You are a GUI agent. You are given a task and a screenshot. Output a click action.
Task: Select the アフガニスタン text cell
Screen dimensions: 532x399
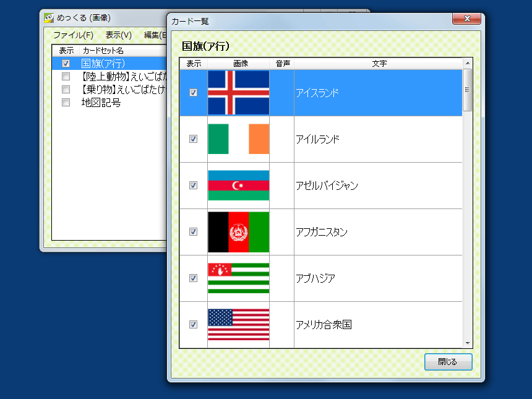coord(379,232)
